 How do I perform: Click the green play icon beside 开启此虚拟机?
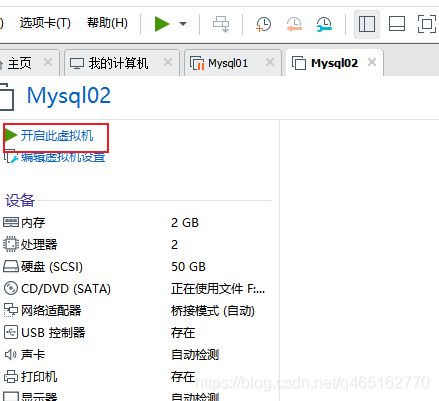11,135
